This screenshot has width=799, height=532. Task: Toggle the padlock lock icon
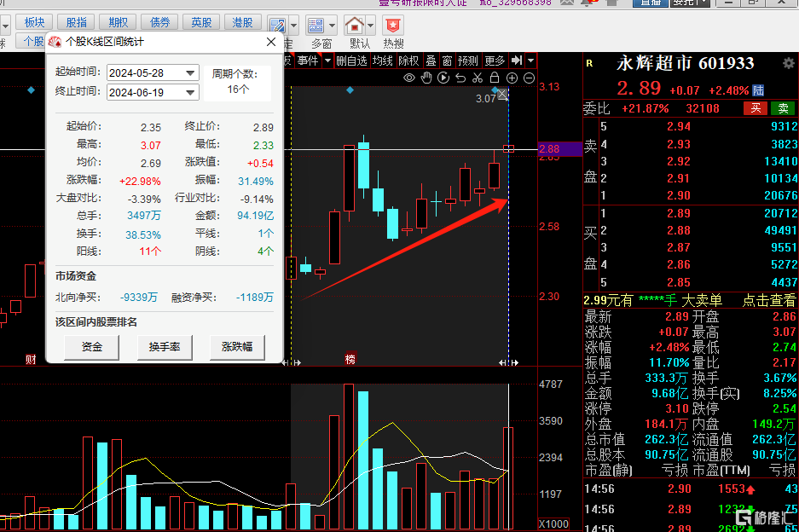pos(495,78)
